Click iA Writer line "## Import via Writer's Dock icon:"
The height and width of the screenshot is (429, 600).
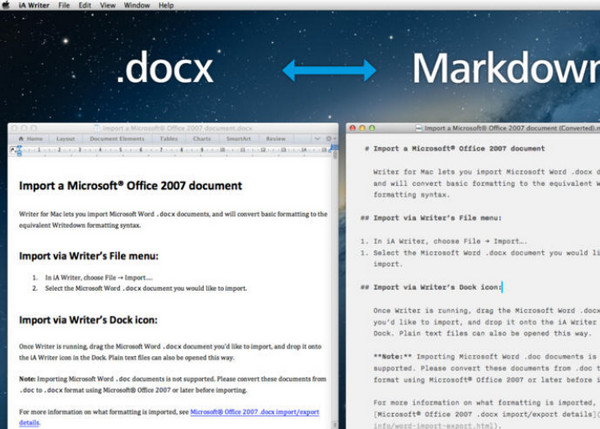431,287
